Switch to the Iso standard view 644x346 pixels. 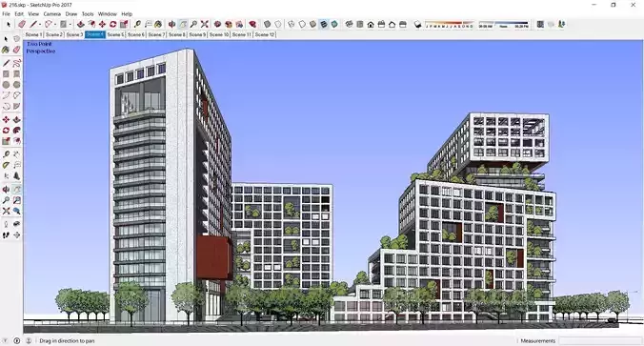(x=349, y=24)
